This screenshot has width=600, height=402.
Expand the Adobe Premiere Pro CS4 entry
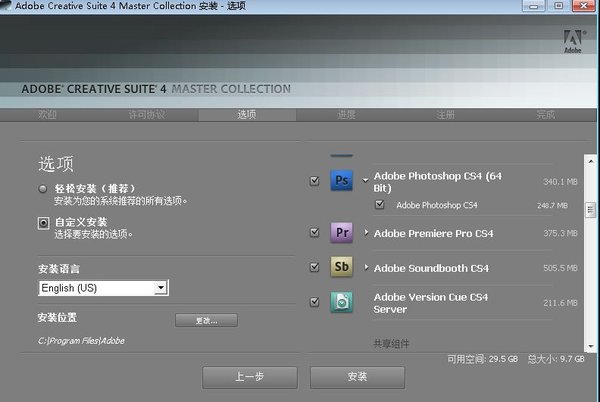click(x=366, y=232)
